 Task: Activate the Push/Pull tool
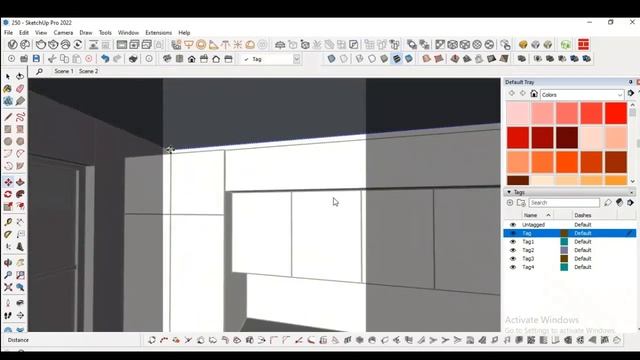pyautogui.click(x=20, y=182)
